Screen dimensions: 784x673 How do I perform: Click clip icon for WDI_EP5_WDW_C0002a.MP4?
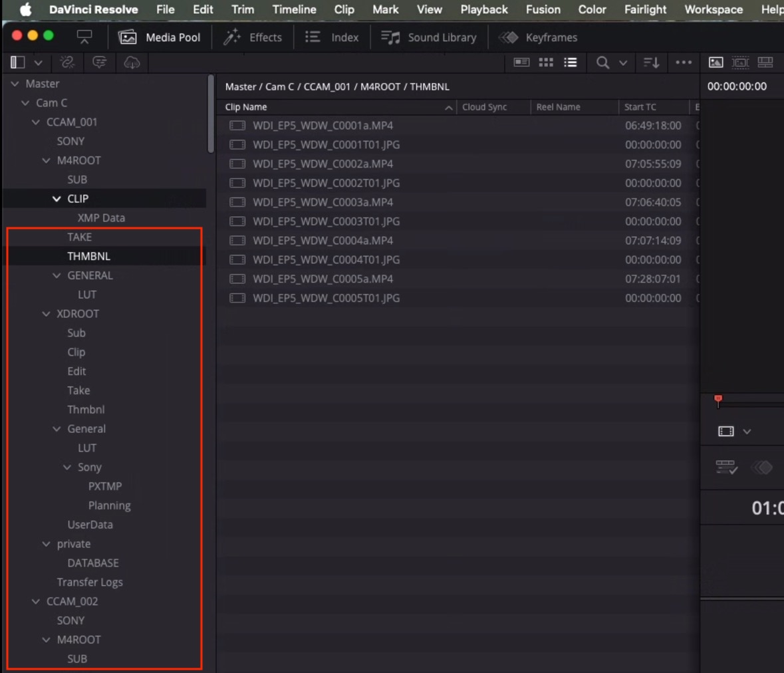point(237,164)
